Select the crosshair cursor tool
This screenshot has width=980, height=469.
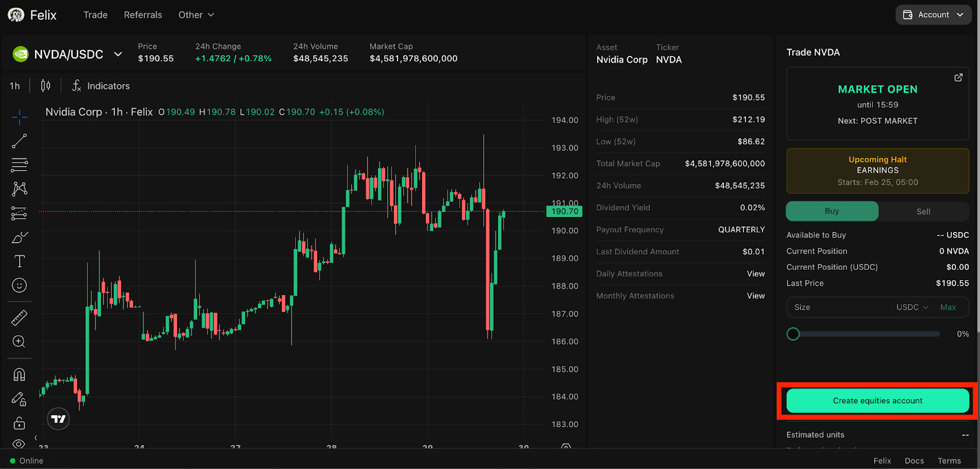[19, 116]
